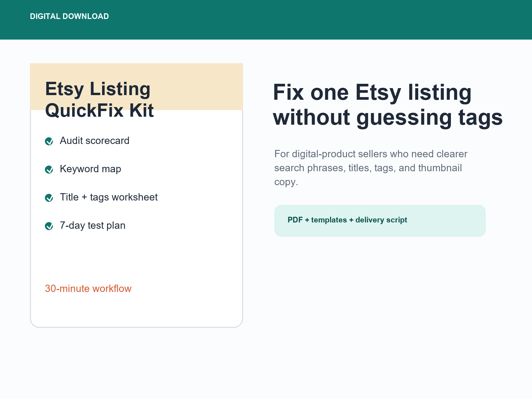
Task: Click the DIGITAL DOWNLOAD header label
Action: [69, 16]
